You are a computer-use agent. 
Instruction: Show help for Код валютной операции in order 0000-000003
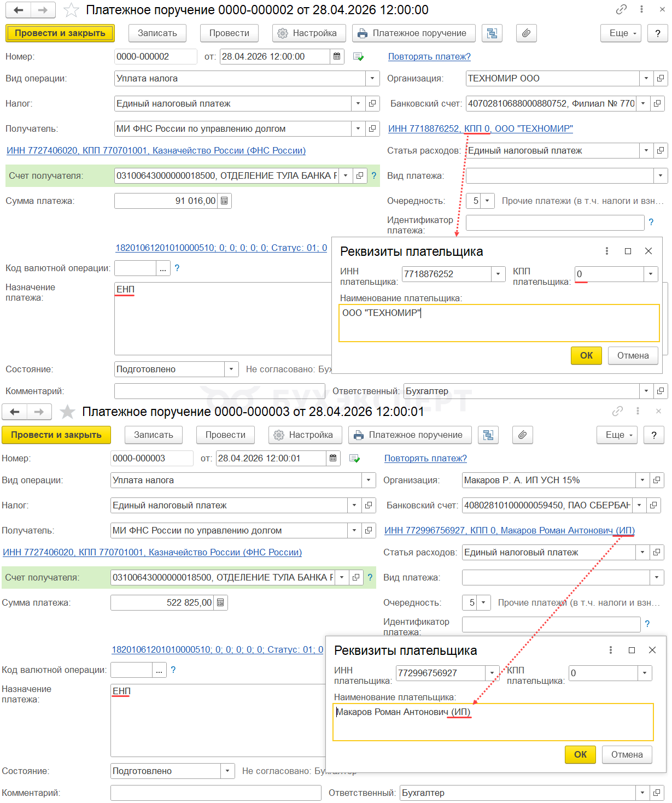pos(173,670)
